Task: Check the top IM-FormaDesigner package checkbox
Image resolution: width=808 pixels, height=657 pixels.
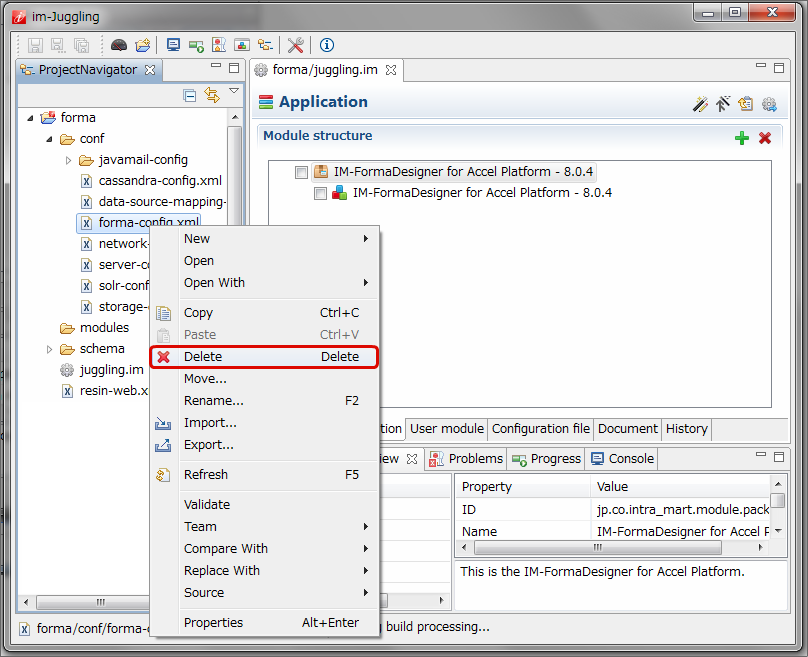Action: coord(301,172)
